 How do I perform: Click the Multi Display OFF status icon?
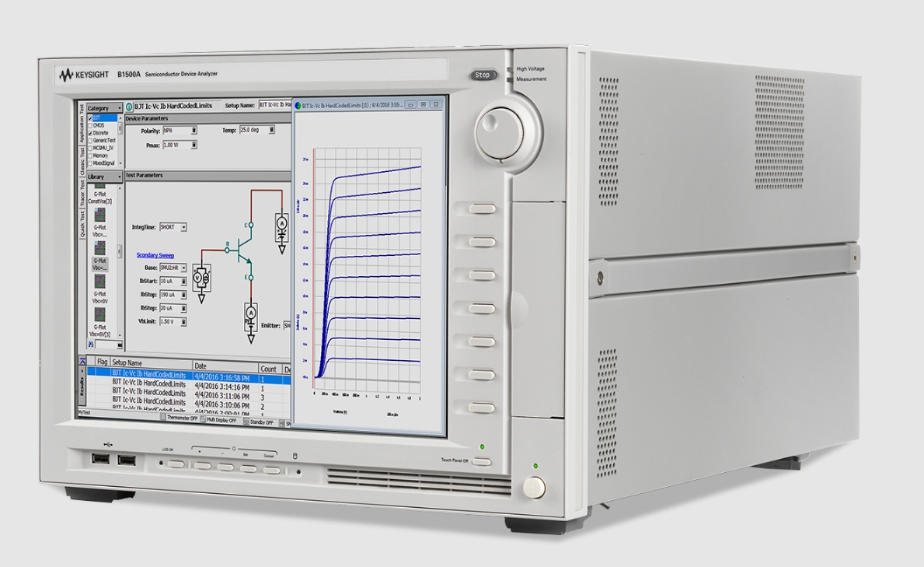pyautogui.click(x=202, y=419)
